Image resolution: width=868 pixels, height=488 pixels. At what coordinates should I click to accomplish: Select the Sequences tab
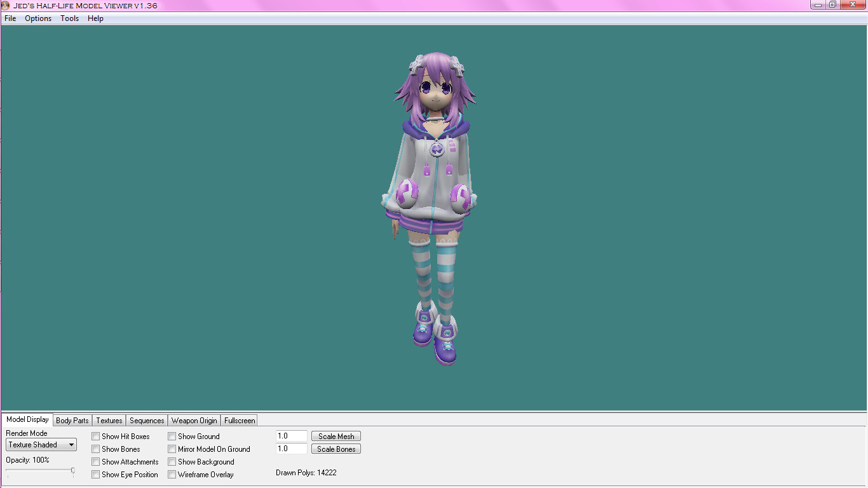coord(146,420)
